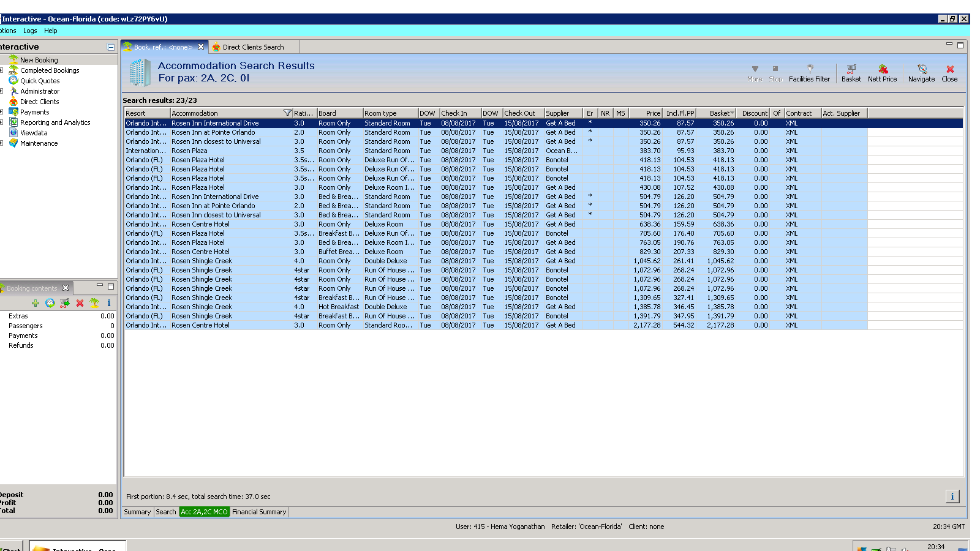Image resolution: width=980 pixels, height=551 pixels.
Task: Expand the Maintenance tree node
Action: 2,143
